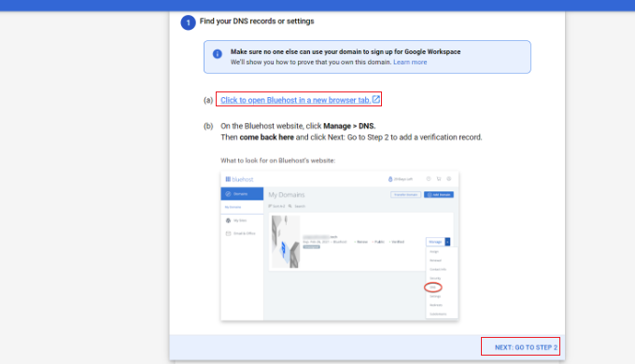Go to Step 2 with the NEXT button
Screen dimensions: 635x364
pos(526,347)
